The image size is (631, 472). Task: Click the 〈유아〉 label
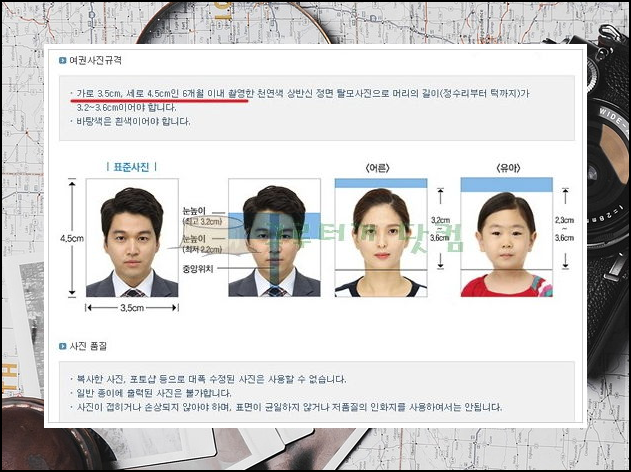[x=508, y=169]
